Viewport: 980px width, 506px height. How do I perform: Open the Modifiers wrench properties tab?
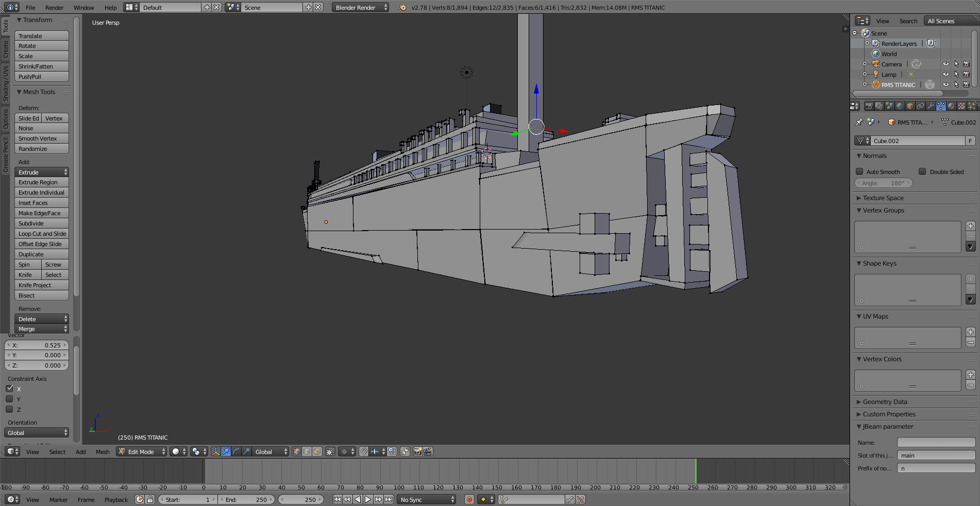click(931, 106)
